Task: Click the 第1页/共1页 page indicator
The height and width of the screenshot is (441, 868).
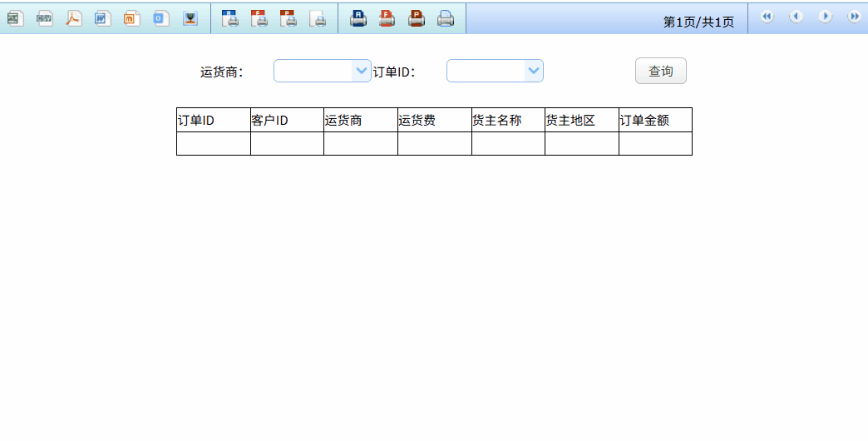Action: click(698, 22)
